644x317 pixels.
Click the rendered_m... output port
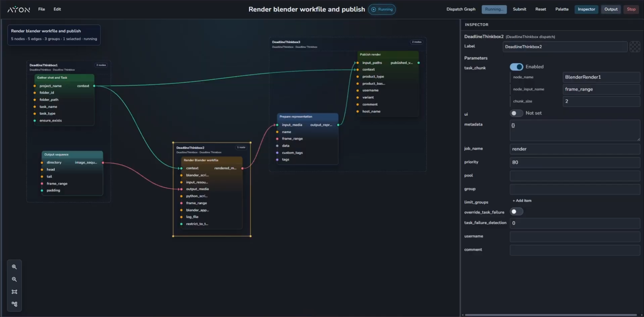click(x=242, y=168)
